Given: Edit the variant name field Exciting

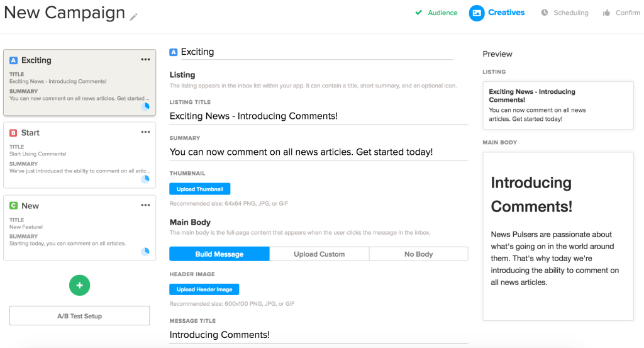Looking at the screenshot, I should 316,52.
